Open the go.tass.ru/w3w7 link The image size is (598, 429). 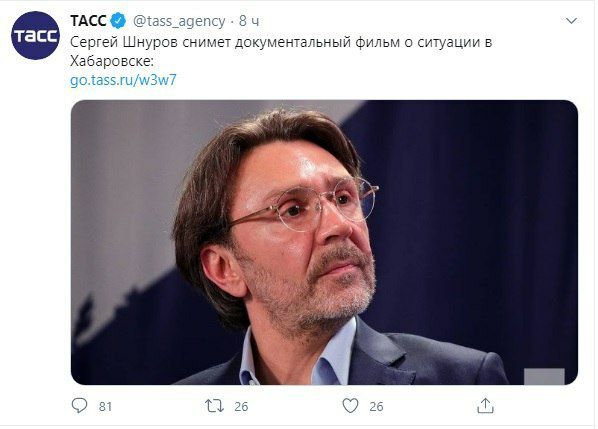123,80
